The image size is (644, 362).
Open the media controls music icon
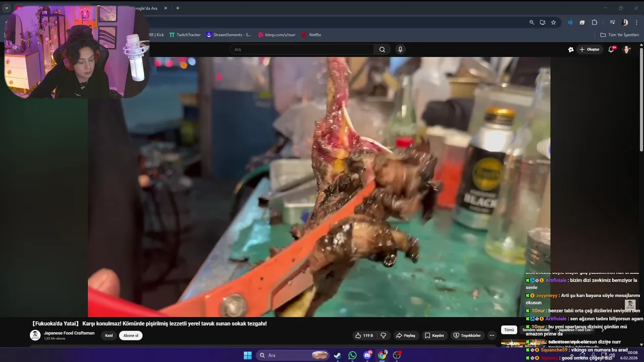[612, 22]
